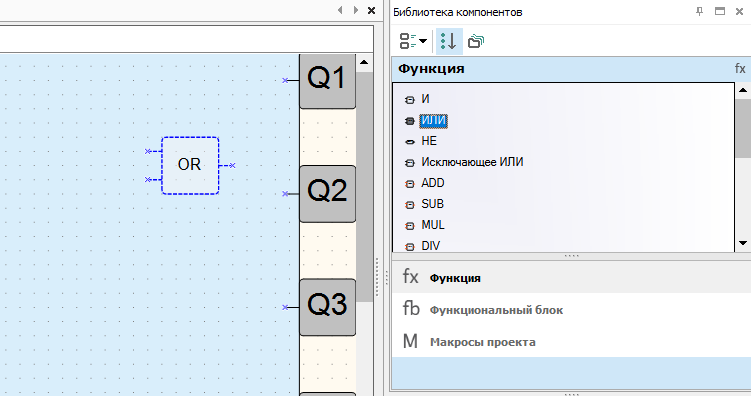Screen dimensions: 751x396
Task: Click the Q3 input connection pin
Action: click(285, 307)
